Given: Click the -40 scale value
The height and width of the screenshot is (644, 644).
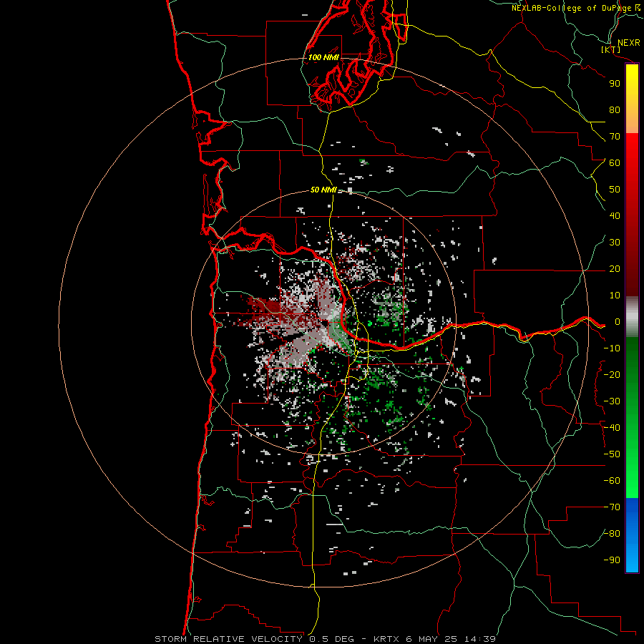Looking at the screenshot, I should point(612,428).
